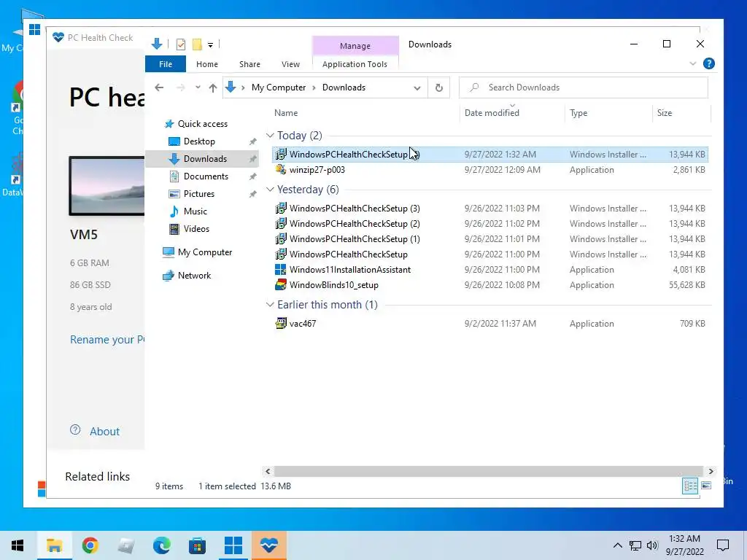Viewport: 747px width, 560px height.
Task: Open the Customize Quick Access Toolbar dropdown
Action: tap(210, 44)
